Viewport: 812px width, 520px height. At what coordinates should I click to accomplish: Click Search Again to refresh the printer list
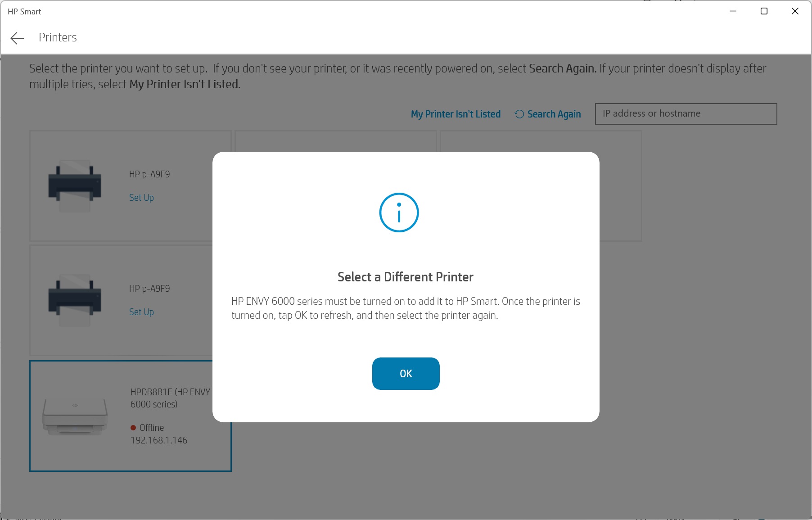tap(548, 114)
